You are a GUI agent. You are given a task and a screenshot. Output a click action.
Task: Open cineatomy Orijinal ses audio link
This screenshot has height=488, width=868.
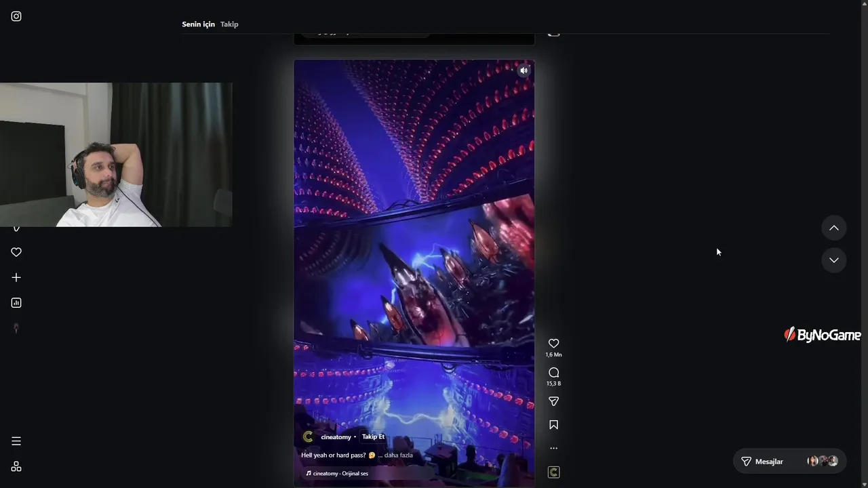click(340, 474)
